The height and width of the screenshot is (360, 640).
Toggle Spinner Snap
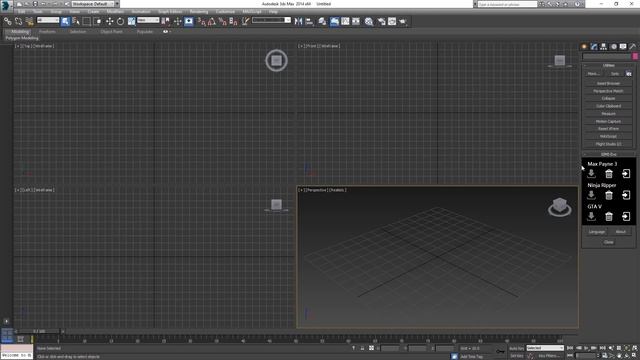tap(233, 21)
